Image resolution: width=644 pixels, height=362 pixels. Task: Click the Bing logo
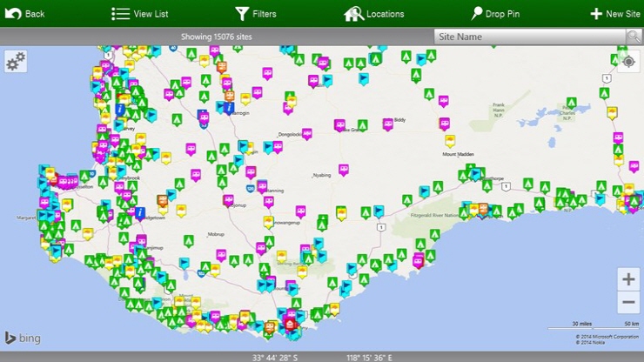point(23,338)
